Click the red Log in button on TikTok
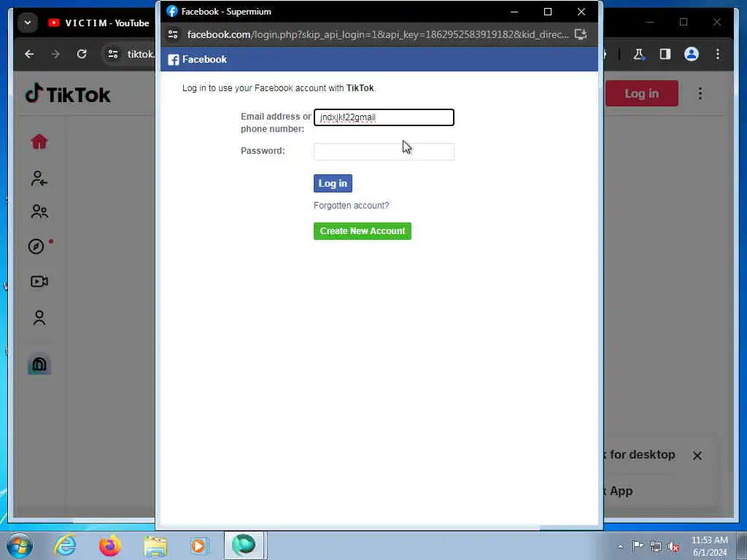This screenshot has height=560, width=747. (641, 93)
